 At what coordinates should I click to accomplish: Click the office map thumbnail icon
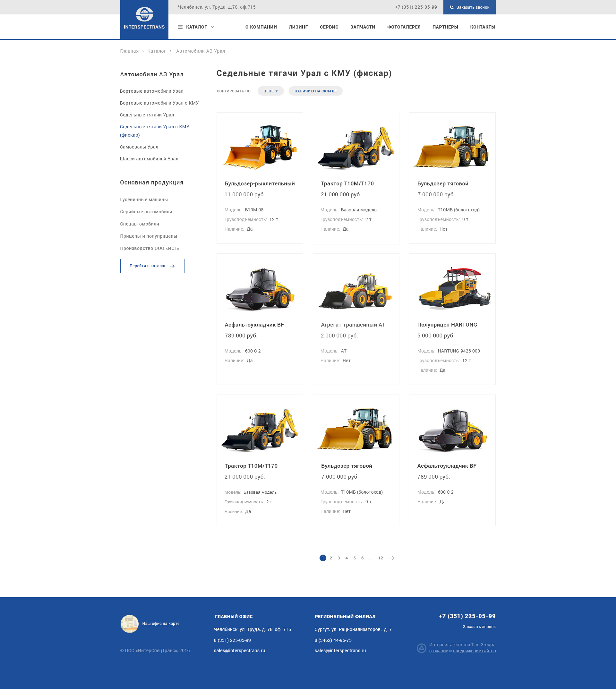129,624
